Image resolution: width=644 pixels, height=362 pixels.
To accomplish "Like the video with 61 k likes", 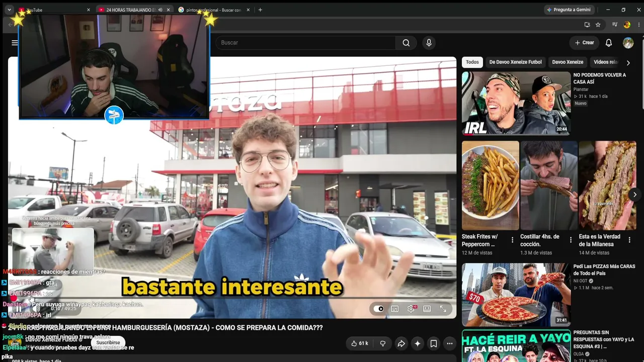I will pyautogui.click(x=359, y=343).
